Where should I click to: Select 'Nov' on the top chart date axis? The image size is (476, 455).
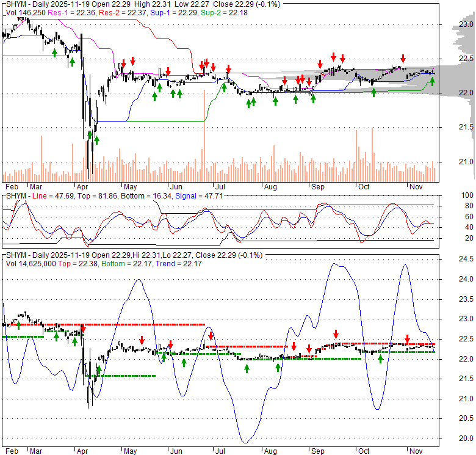pos(416,186)
